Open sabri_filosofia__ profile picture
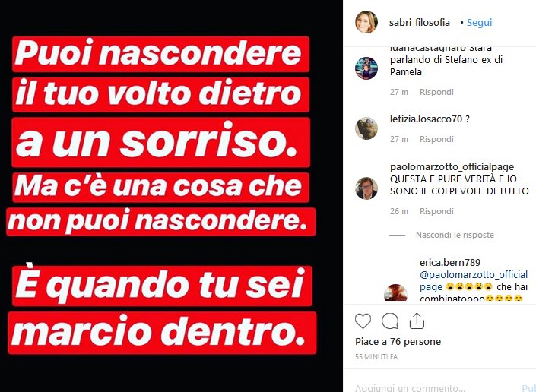The image size is (536, 392). 366,22
